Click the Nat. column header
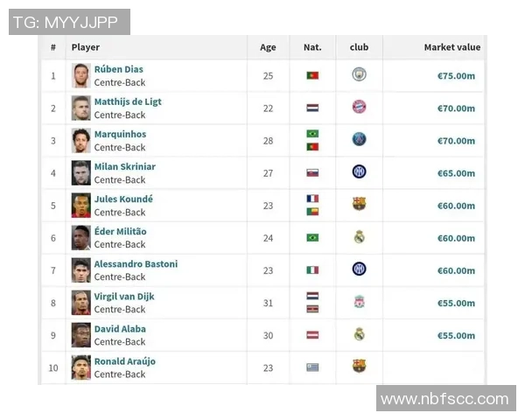Viewport: 525px width, 420px height. coord(312,47)
